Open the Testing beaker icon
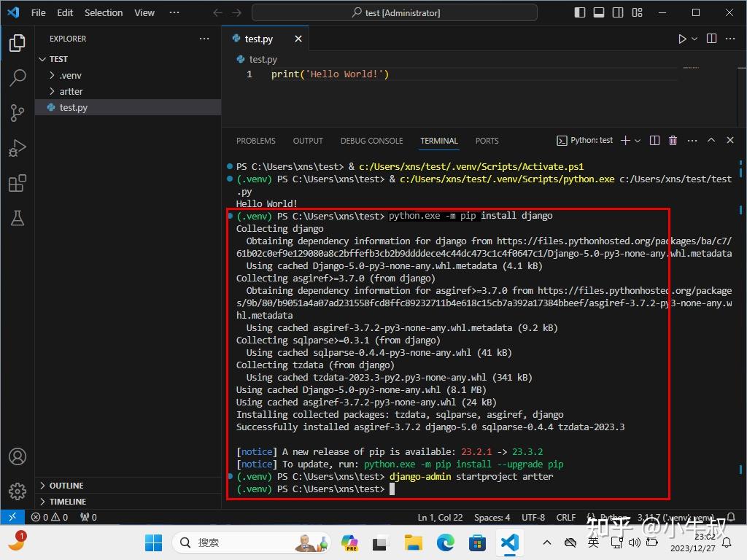This screenshot has height=560, width=747. coord(18,218)
